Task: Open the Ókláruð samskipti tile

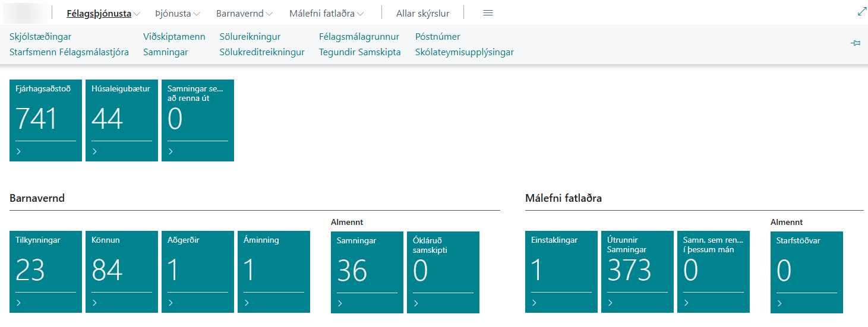Action: pos(443,271)
